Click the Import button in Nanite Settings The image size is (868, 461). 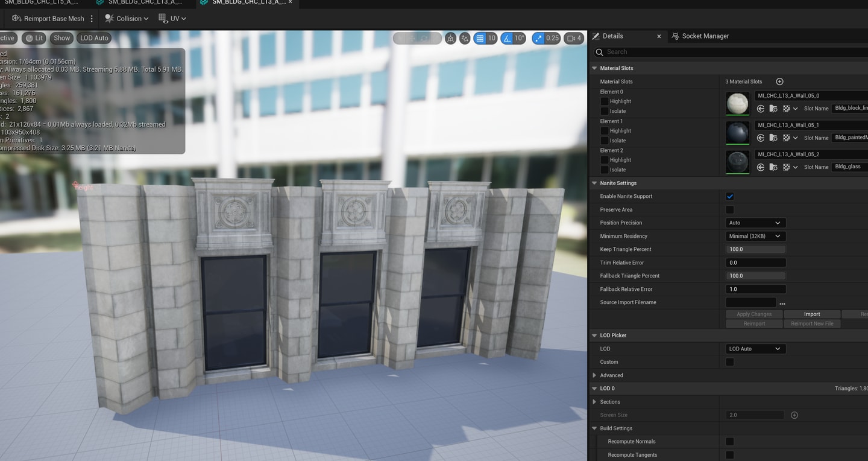[x=812, y=314]
